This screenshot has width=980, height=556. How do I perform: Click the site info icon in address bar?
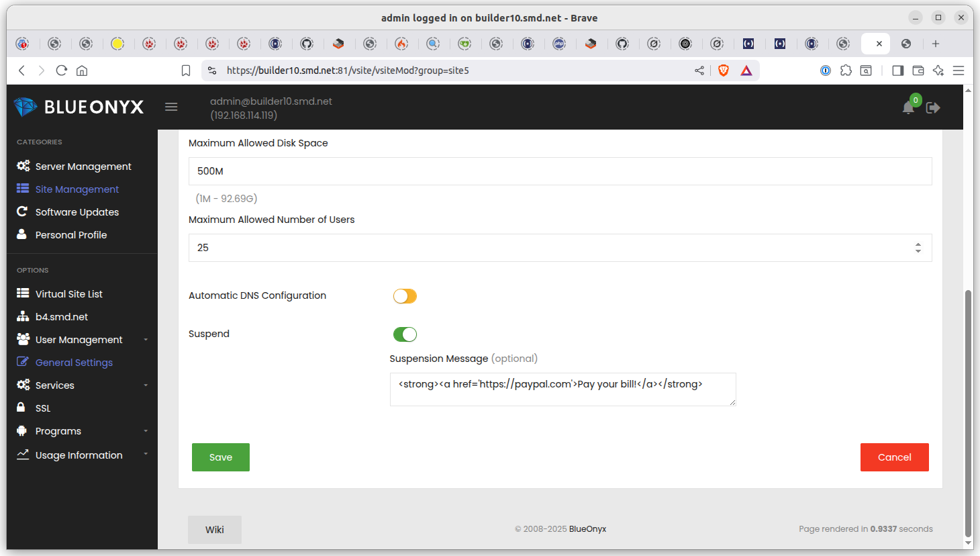point(212,71)
